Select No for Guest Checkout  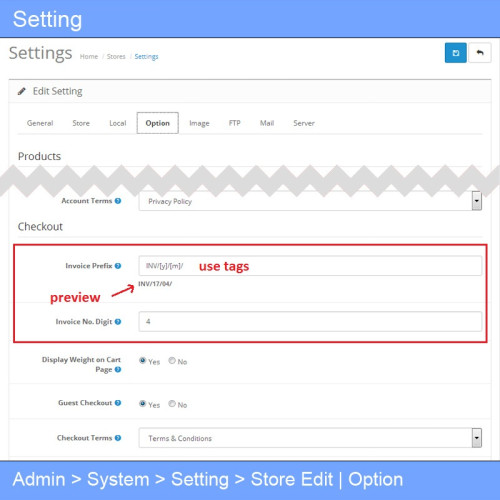[x=172, y=404]
